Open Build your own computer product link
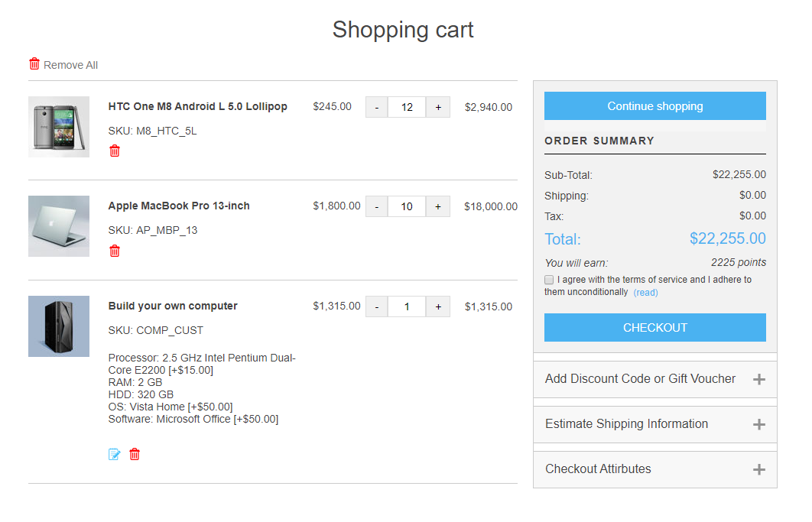The image size is (812, 522). coord(173,306)
